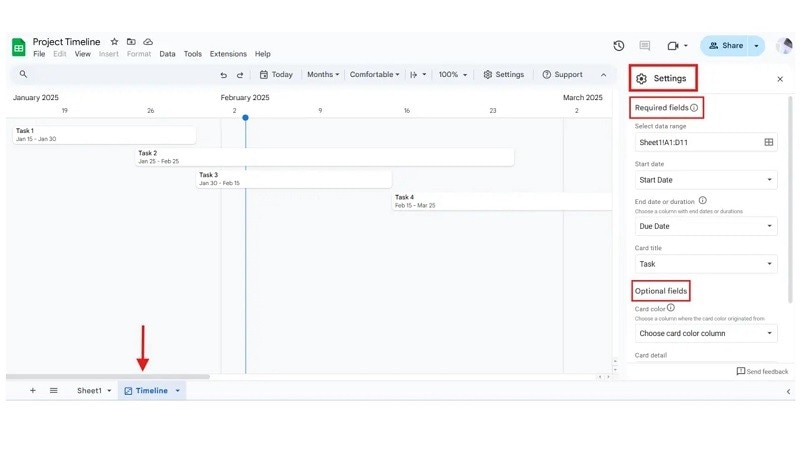
Task: Show info for End date or duration
Action: pos(703,201)
